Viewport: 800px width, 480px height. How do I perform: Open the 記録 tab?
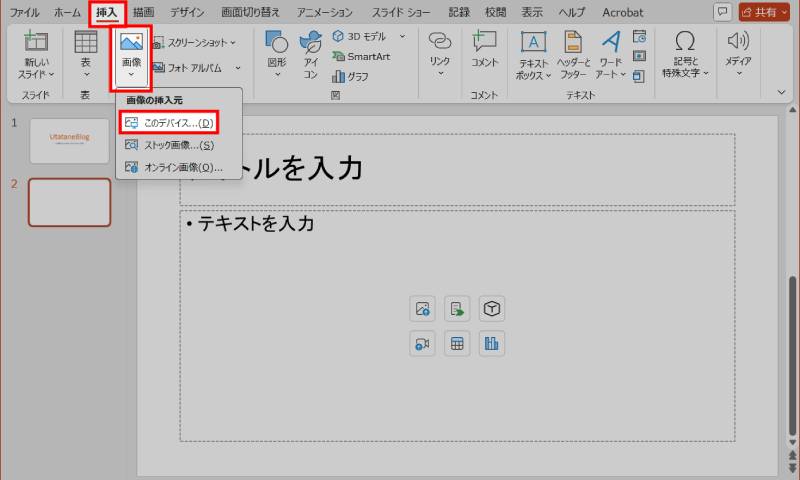pyautogui.click(x=459, y=12)
